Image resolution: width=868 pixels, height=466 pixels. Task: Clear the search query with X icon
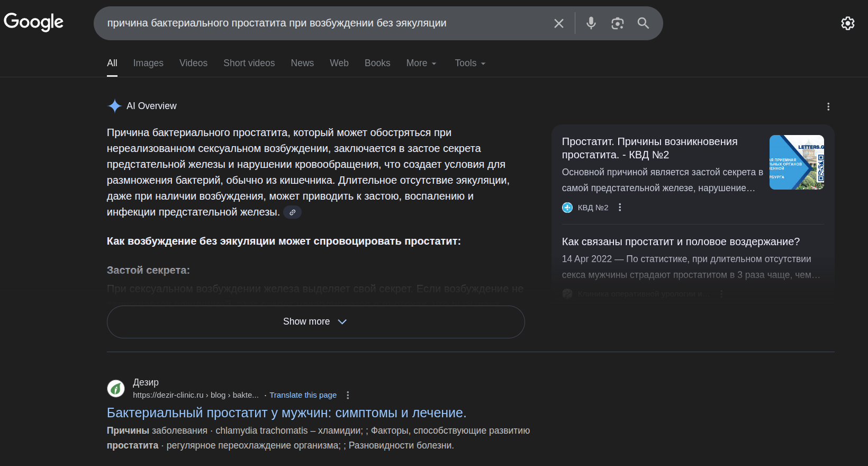[559, 23]
